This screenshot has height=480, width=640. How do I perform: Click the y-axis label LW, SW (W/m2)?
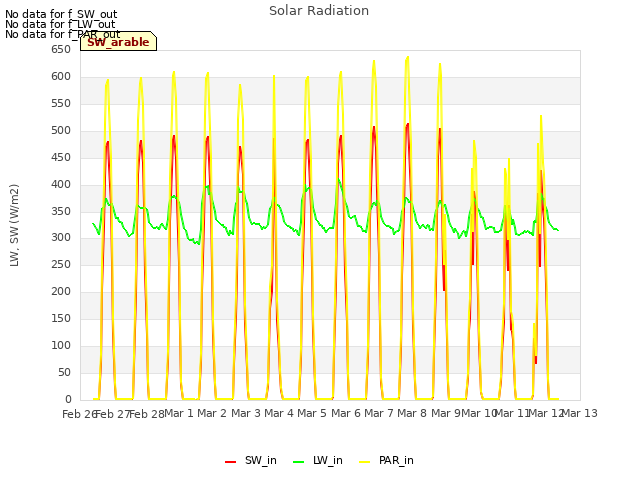point(14,225)
